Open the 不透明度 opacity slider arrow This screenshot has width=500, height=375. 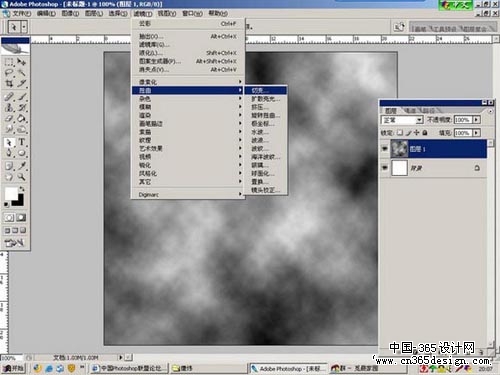pos(477,120)
